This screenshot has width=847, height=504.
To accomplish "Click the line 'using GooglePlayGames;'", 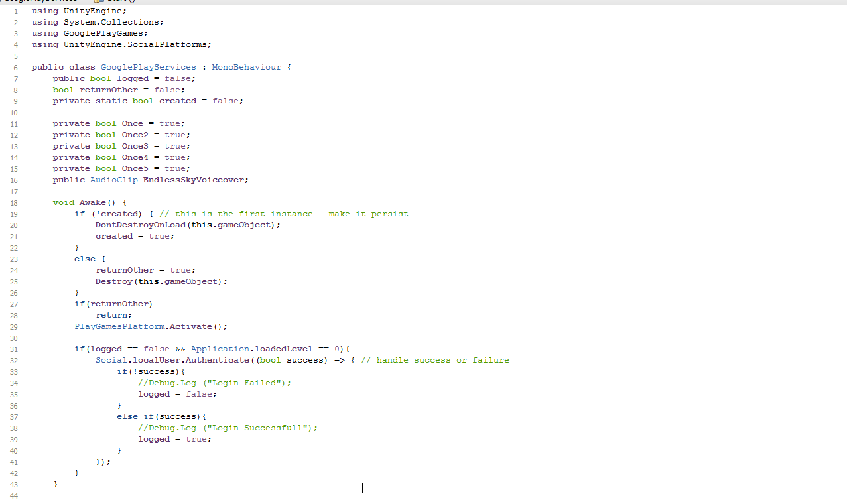I will [x=90, y=33].
